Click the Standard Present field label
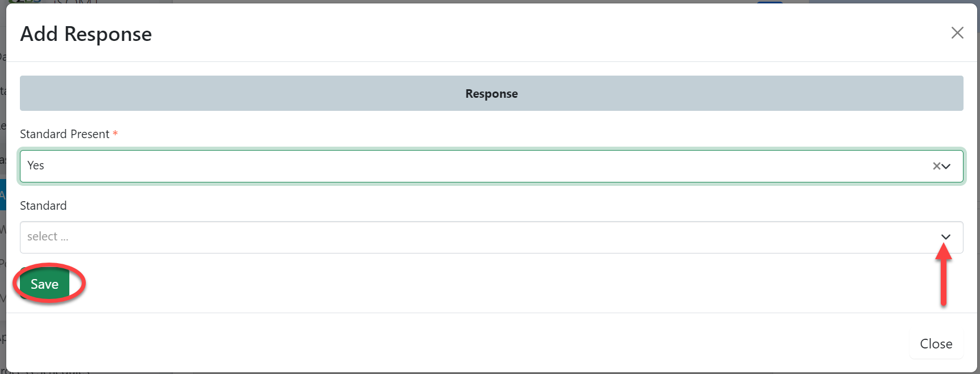This screenshot has width=980, height=374. click(x=65, y=134)
